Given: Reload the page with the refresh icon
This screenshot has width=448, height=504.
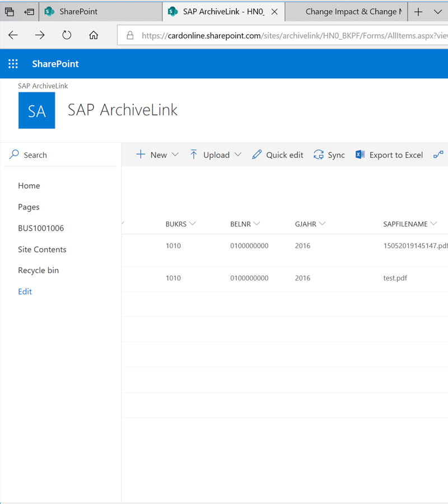Looking at the screenshot, I should pos(67,35).
